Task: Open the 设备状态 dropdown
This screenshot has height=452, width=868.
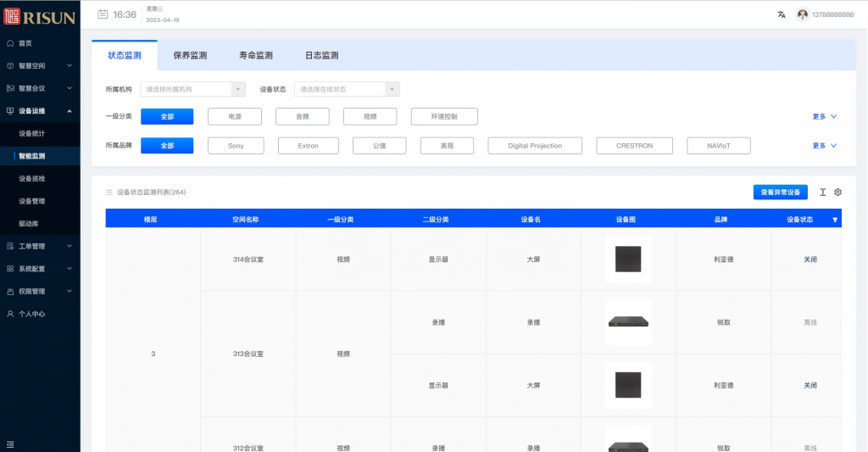Action: [x=347, y=89]
